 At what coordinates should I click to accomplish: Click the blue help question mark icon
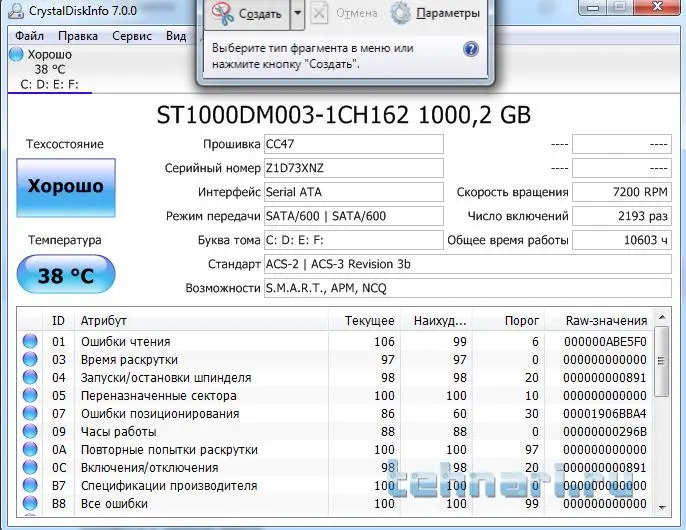[x=471, y=49]
